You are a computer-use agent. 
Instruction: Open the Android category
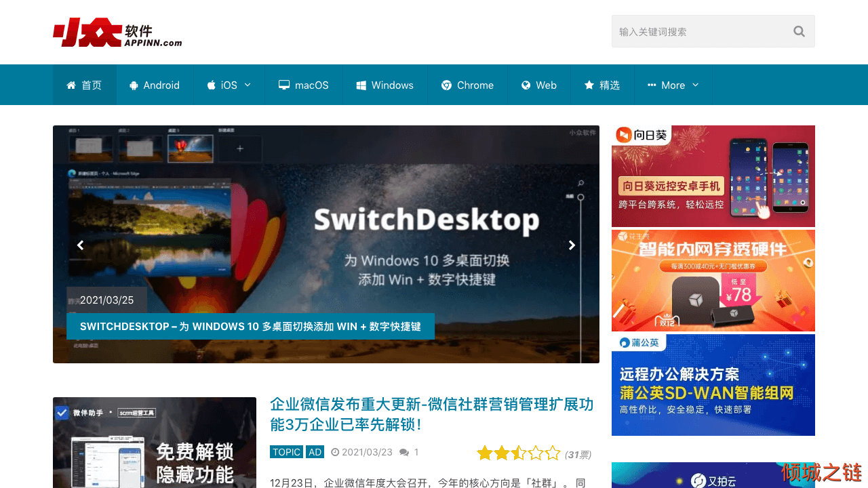[155, 85]
